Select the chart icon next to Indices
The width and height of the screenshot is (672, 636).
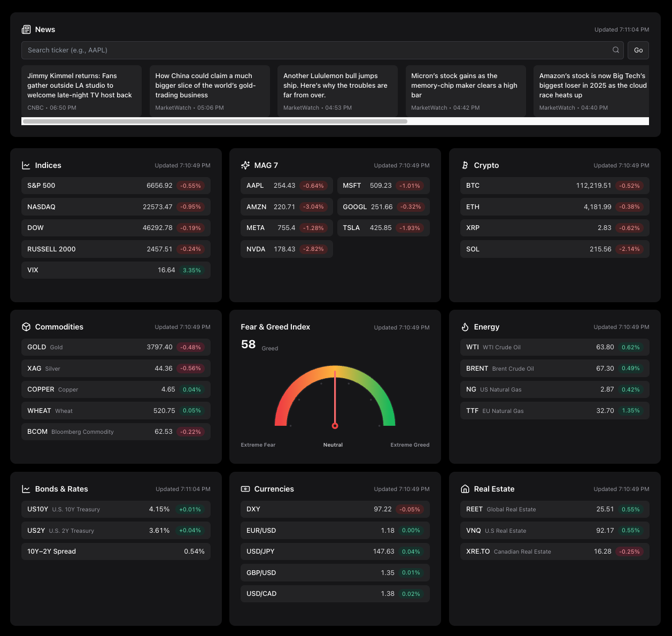click(x=26, y=165)
